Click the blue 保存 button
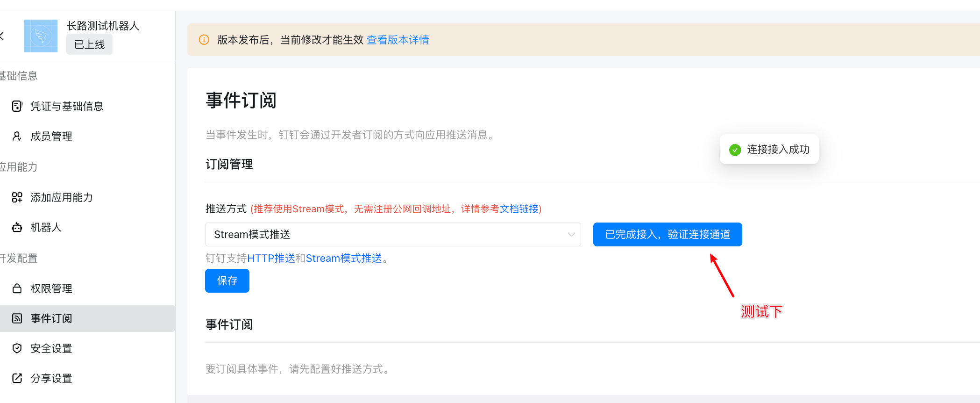Image resolution: width=980 pixels, height=403 pixels. pyautogui.click(x=227, y=281)
